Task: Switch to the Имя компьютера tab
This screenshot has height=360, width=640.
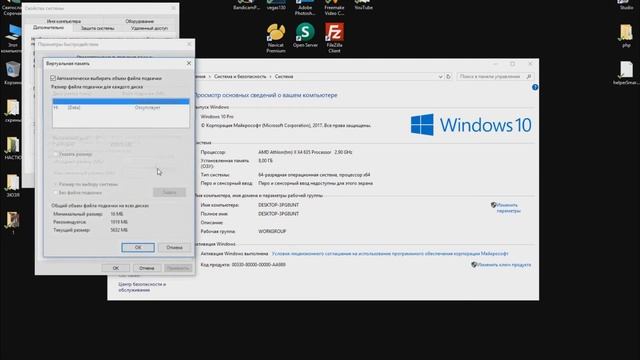Action: (x=64, y=21)
